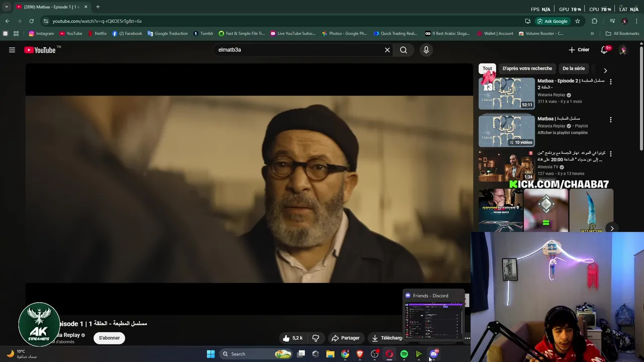Start voice search with the microphone

426,50
